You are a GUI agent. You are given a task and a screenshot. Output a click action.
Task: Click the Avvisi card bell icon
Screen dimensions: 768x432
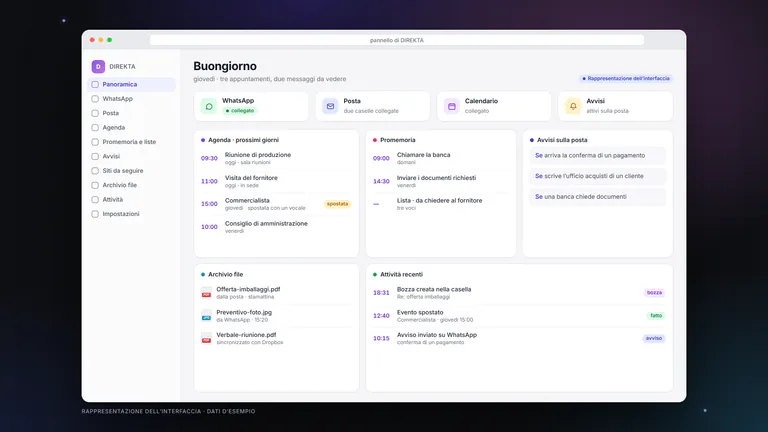click(x=573, y=106)
